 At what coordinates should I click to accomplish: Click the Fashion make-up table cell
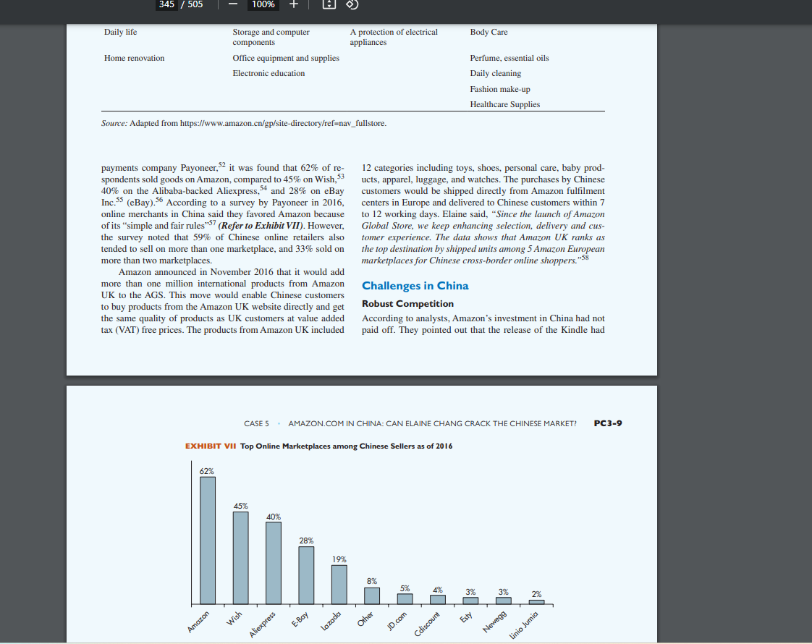coord(500,89)
